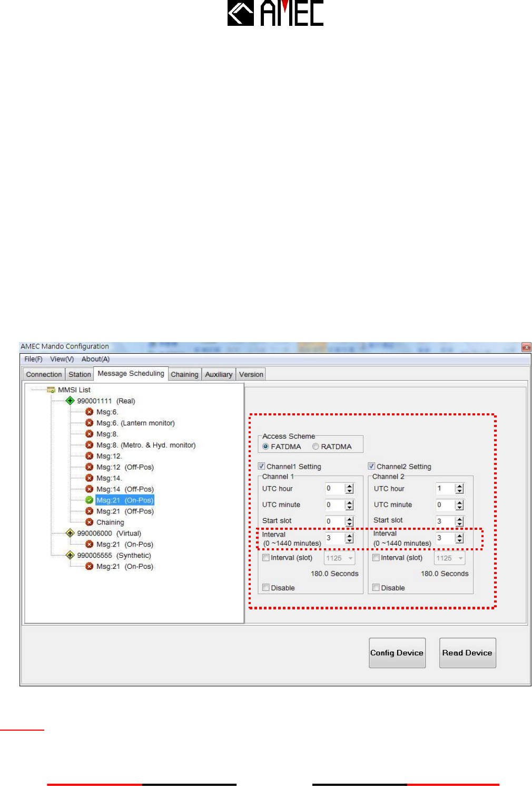Image resolution: width=532 pixels, height=786 pixels.
Task: Click the red X icon beside Msg:14 (Off-Pos)
Action: tap(90, 489)
